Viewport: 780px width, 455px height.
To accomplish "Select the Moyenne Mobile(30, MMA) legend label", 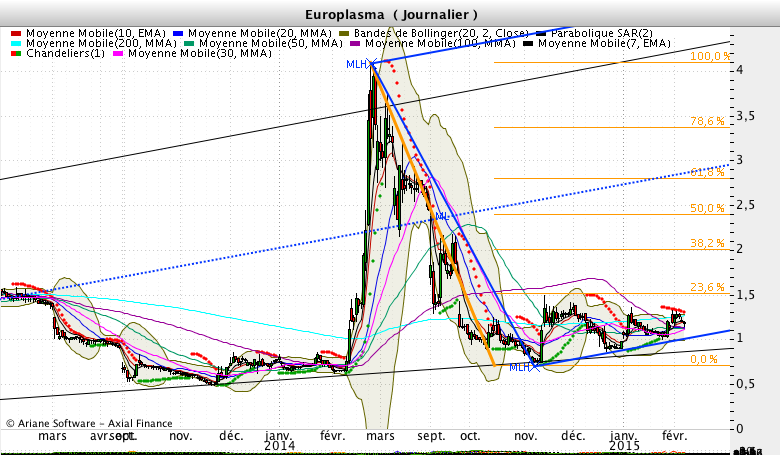I will point(200,53).
